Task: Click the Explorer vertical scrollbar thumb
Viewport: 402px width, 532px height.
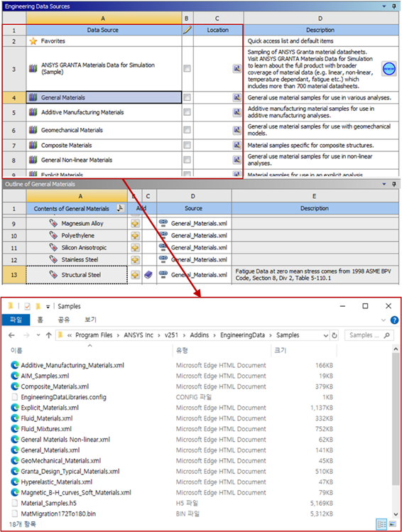Action: point(396,419)
